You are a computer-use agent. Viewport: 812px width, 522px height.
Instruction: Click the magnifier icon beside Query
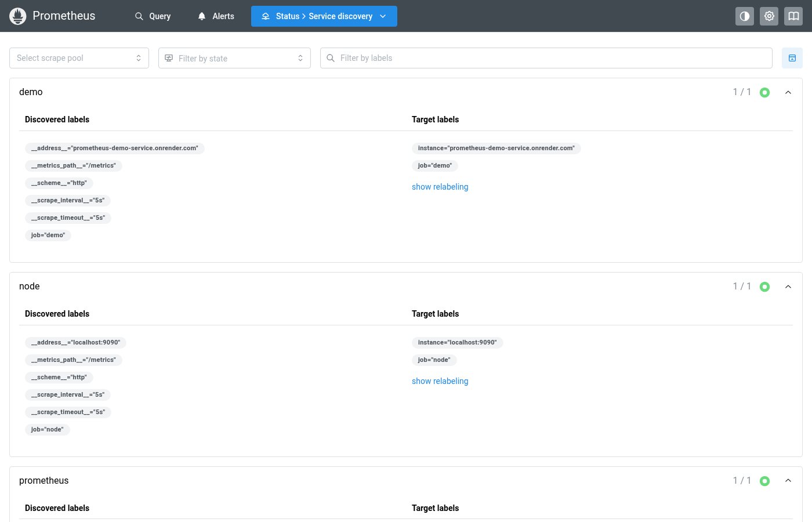[x=139, y=16]
